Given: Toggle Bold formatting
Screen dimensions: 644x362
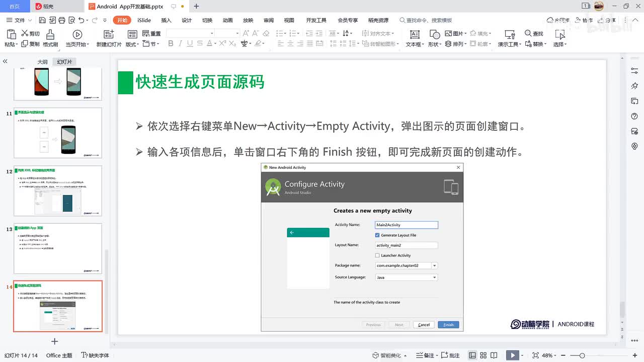Looking at the screenshot, I should pos(171,44).
